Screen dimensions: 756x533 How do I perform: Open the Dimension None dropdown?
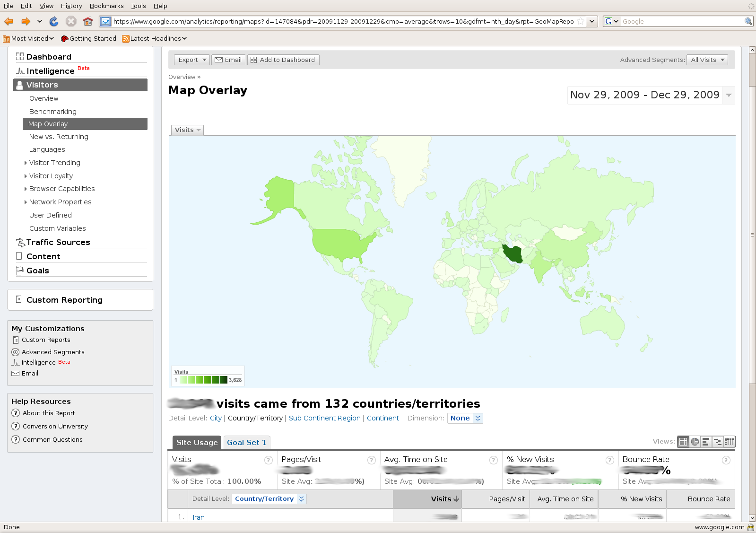tap(465, 418)
